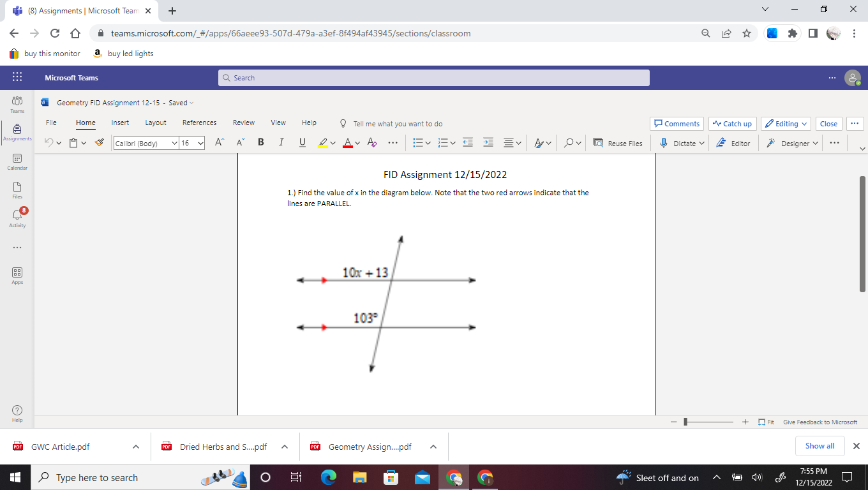
Task: Toggle italic formatting
Action: tap(281, 142)
